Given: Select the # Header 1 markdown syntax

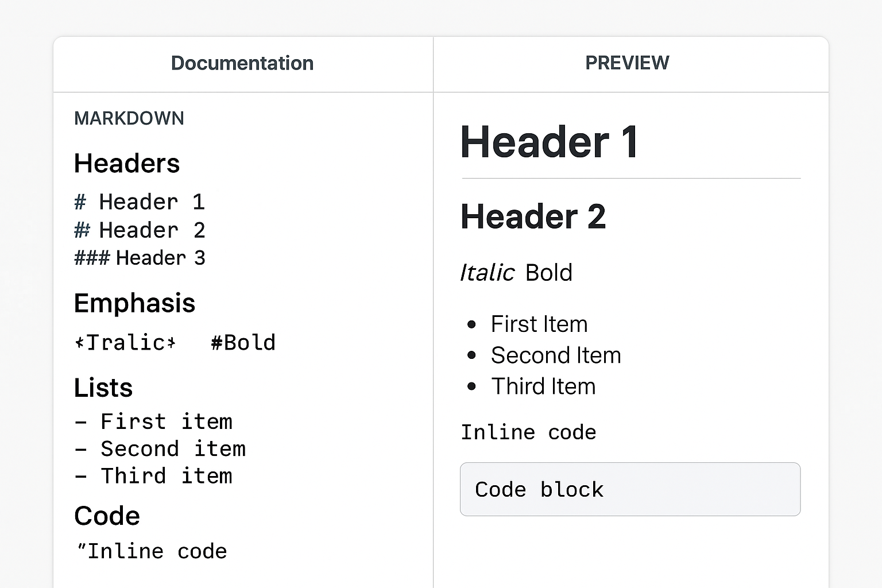Looking at the screenshot, I should pos(140,202).
